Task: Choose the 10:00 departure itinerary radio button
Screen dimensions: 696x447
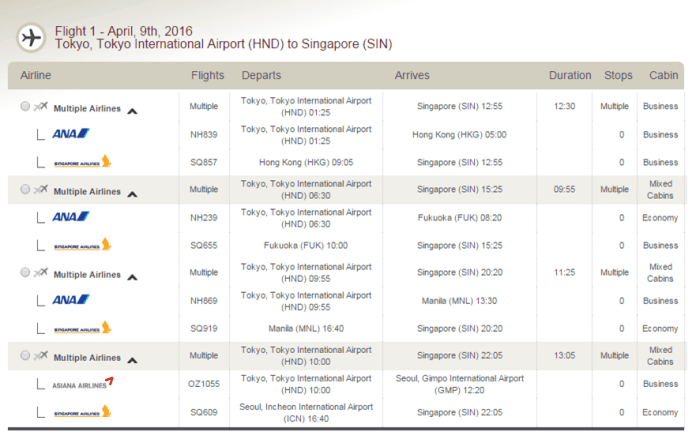Action: [25, 355]
